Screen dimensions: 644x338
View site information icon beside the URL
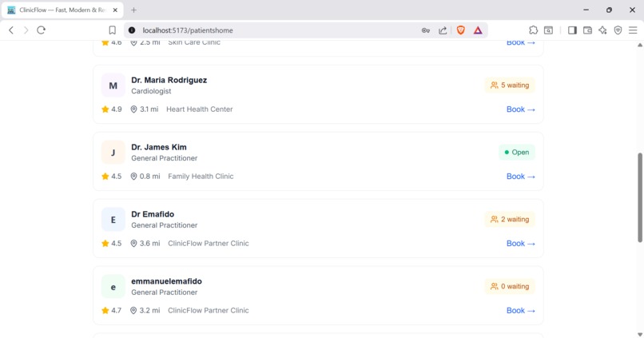132,30
